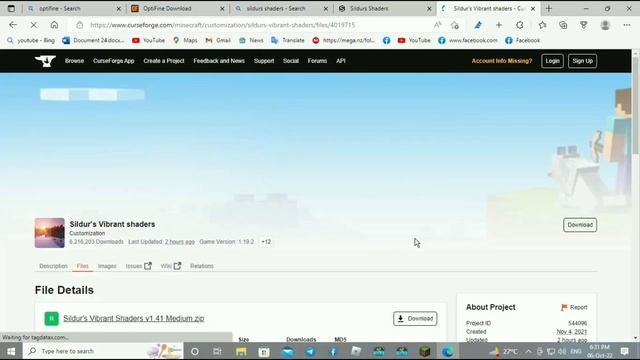The height and width of the screenshot is (360, 640).
Task: Open the Collections icon
Action: tap(563, 25)
